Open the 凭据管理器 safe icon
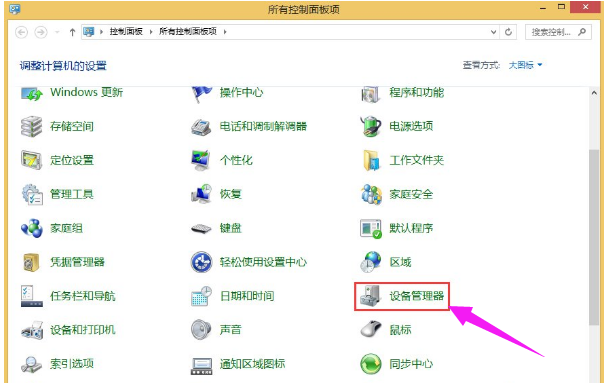This screenshot has width=604, height=383. pos(31,262)
